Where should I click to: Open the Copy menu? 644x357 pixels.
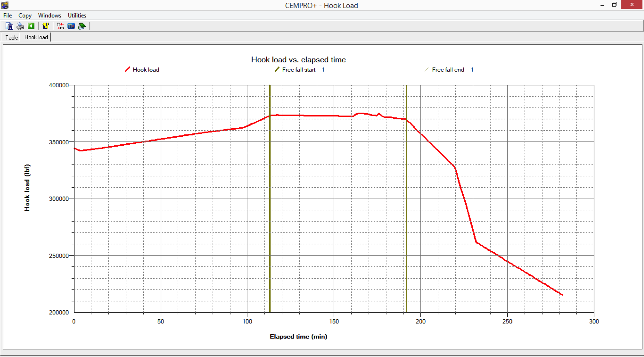coord(25,15)
